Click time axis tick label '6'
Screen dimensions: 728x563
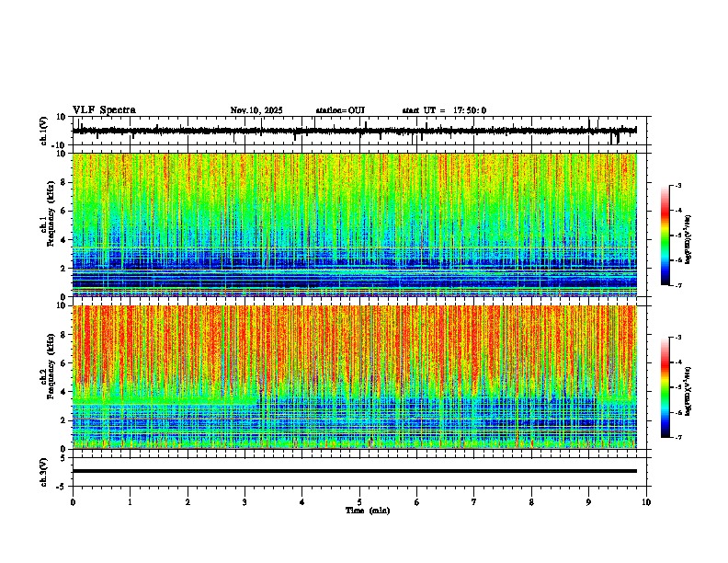pos(417,502)
